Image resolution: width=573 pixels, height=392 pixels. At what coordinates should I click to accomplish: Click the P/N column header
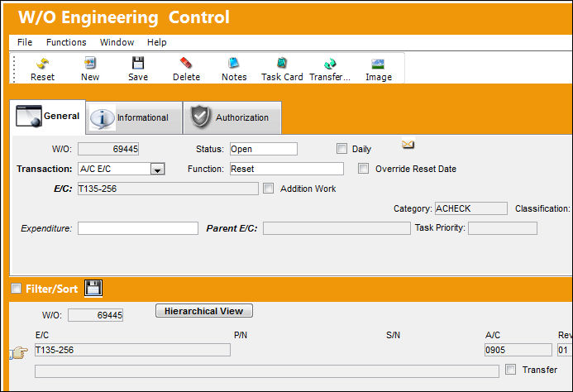241,335
